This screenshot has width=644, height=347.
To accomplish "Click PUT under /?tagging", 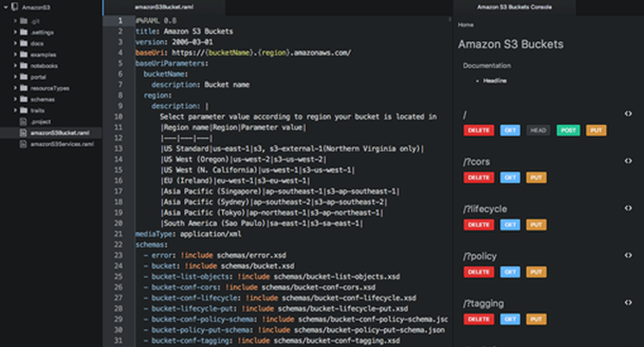I will [x=536, y=319].
